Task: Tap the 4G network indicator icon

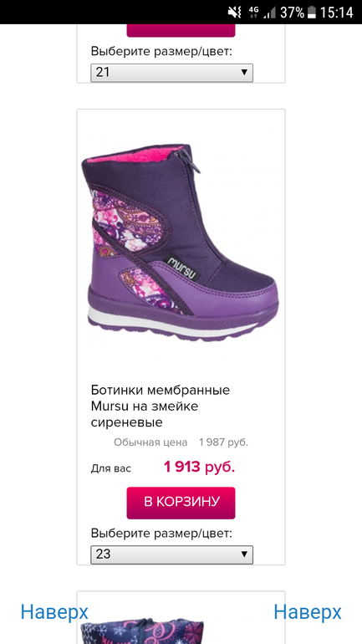Action: pyautogui.click(x=253, y=13)
